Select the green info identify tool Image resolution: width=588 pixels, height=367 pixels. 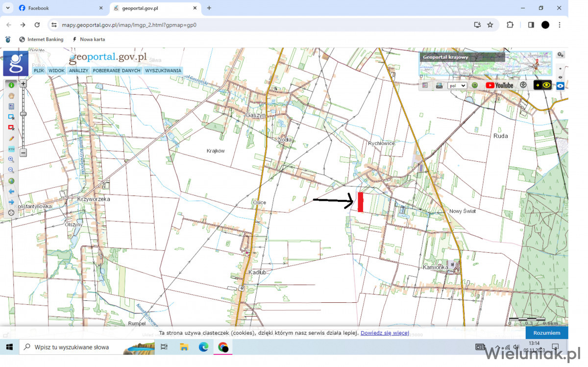click(x=11, y=85)
